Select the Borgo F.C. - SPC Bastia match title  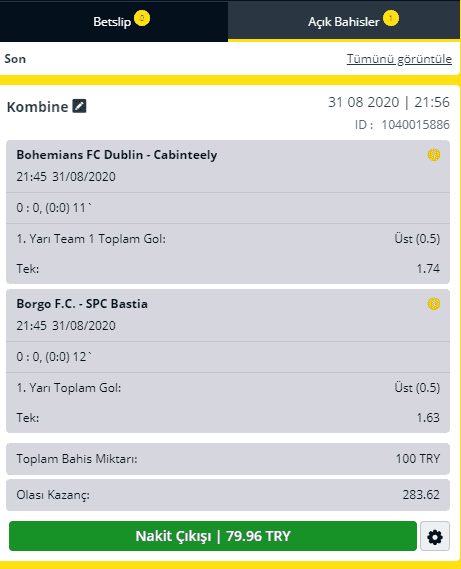(82, 304)
